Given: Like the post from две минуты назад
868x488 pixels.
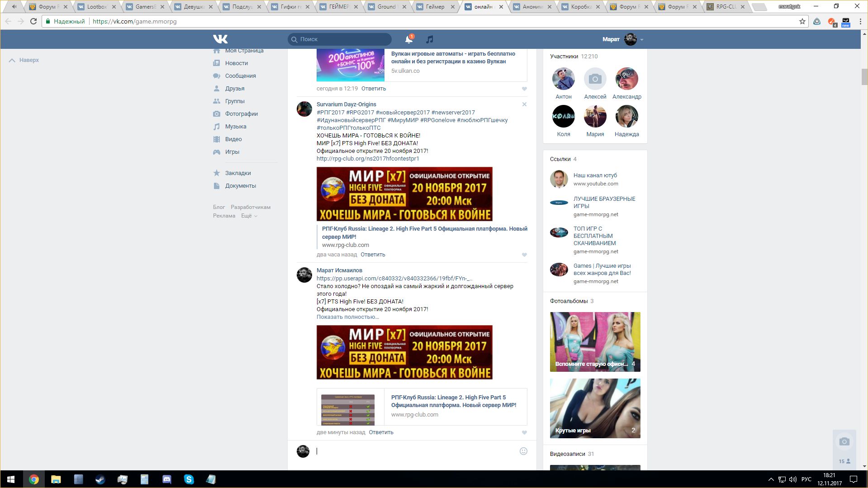Looking at the screenshot, I should point(524,433).
